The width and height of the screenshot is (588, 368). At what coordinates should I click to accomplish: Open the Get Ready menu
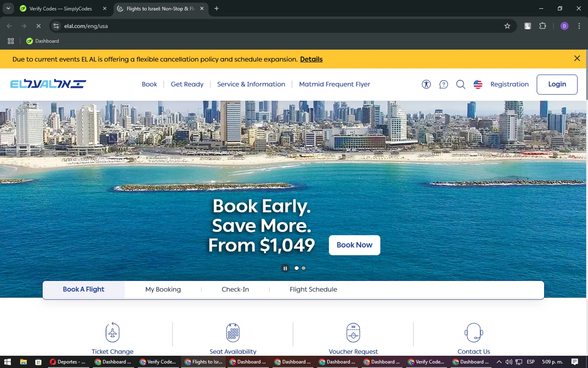(187, 84)
